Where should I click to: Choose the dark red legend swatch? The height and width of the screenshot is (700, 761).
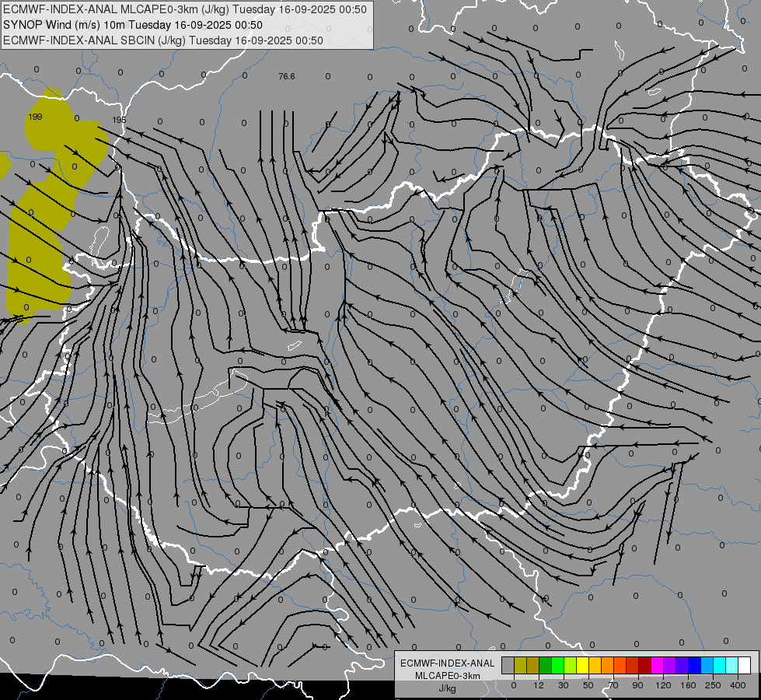[645, 665]
